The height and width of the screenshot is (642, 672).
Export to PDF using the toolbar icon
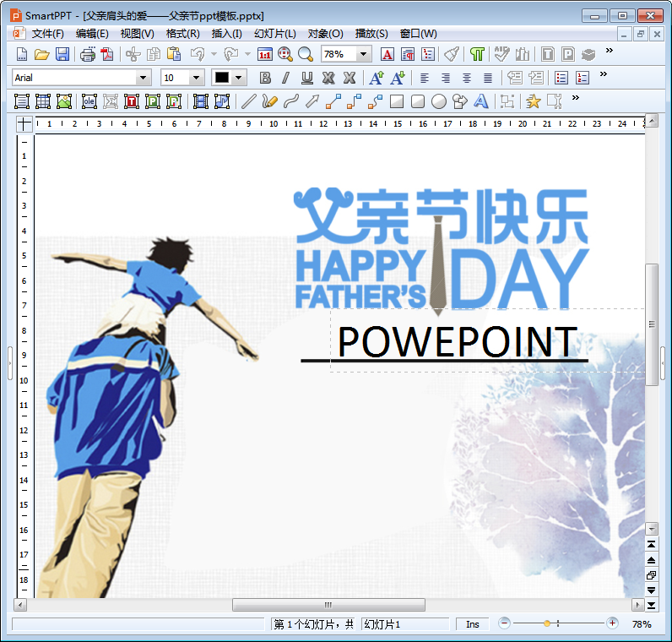tap(107, 54)
